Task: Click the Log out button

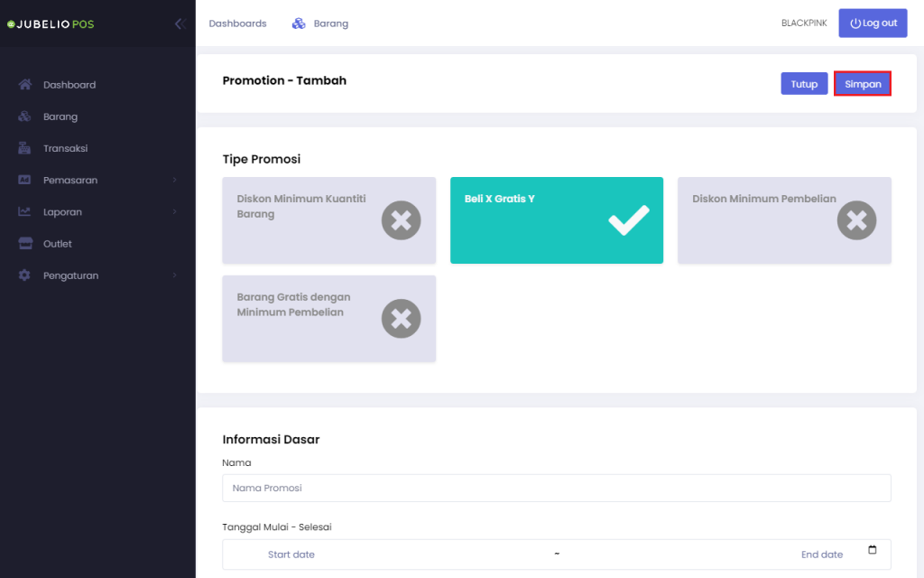Action: click(x=873, y=23)
